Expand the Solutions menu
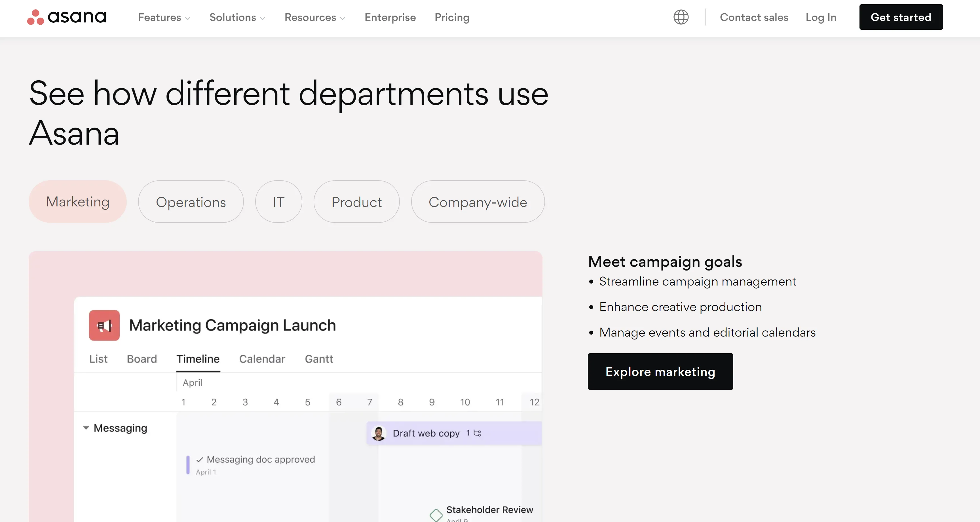 coord(237,18)
